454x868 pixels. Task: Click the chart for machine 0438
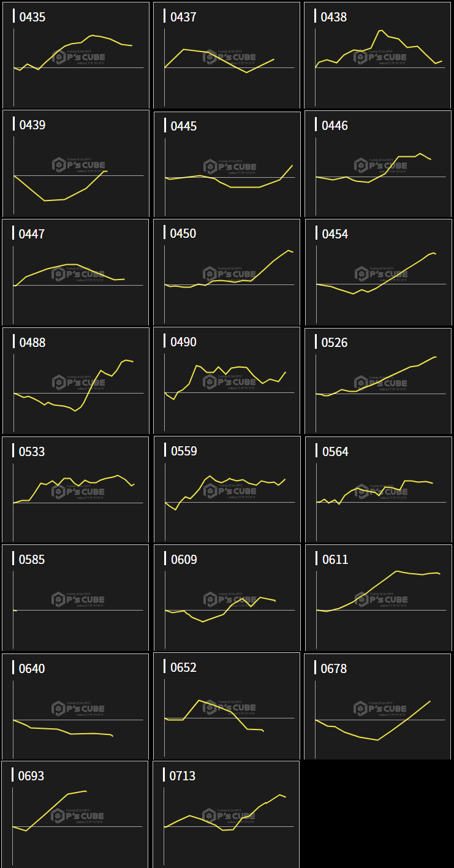pos(377,55)
